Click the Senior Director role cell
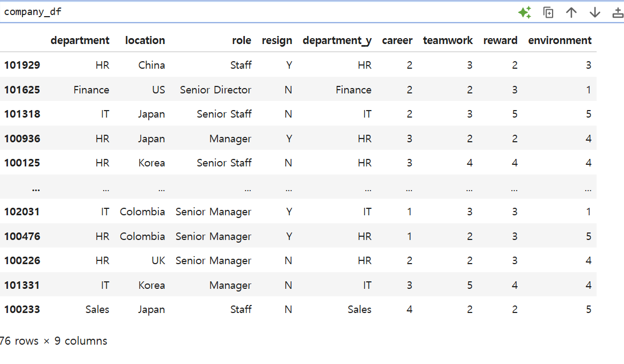The width and height of the screenshot is (624, 364). pyautogui.click(x=215, y=90)
